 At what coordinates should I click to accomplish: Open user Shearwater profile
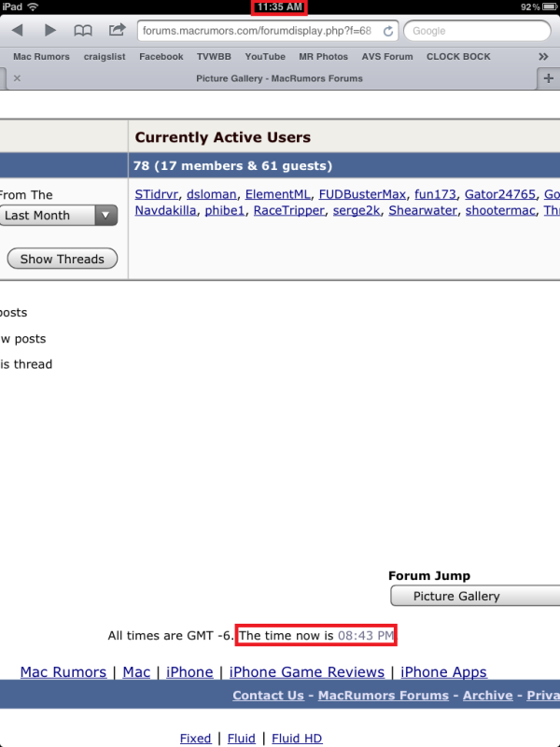tap(423, 211)
